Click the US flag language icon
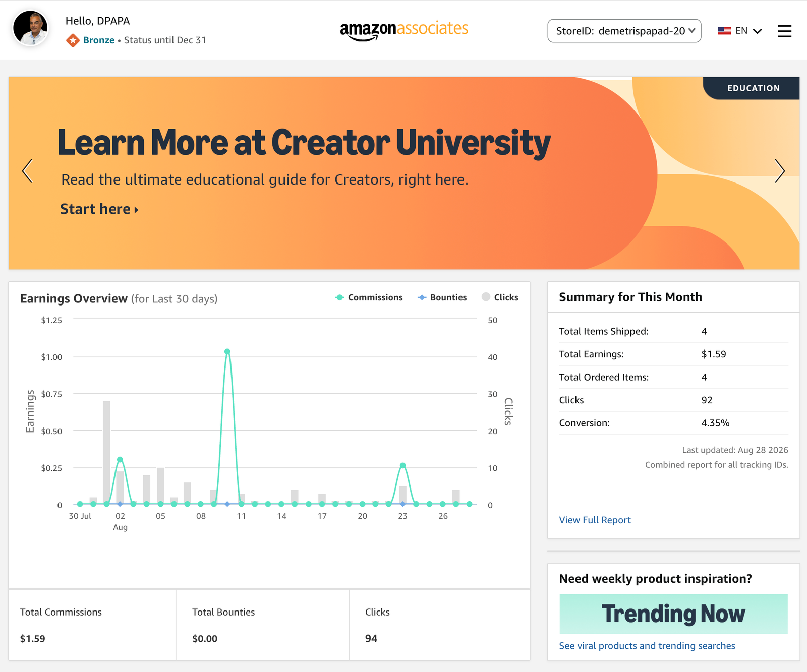The height and width of the screenshot is (672, 807). tap(724, 31)
